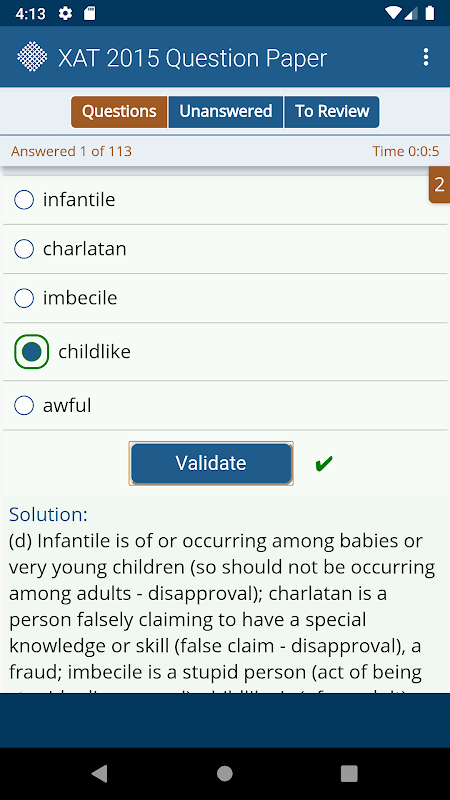Screen dimensions: 450x800
Task: Tap the WiFi signal status icon
Action: [393, 13]
